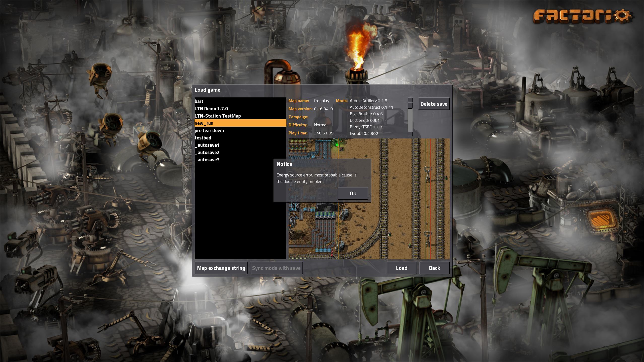Click the Sync mods with save button
Screen dimensions: 644x362
pyautogui.click(x=276, y=268)
